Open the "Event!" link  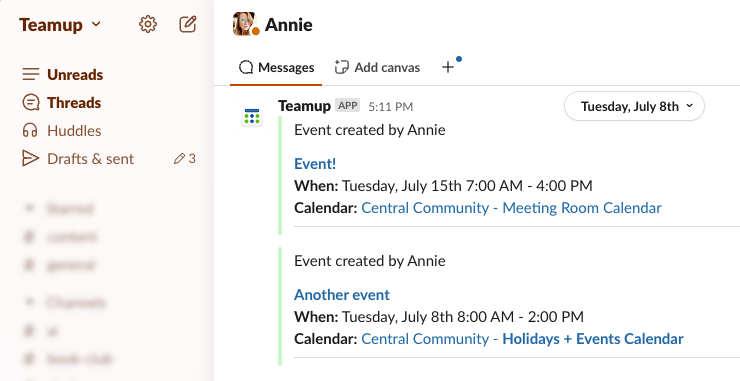(x=315, y=164)
